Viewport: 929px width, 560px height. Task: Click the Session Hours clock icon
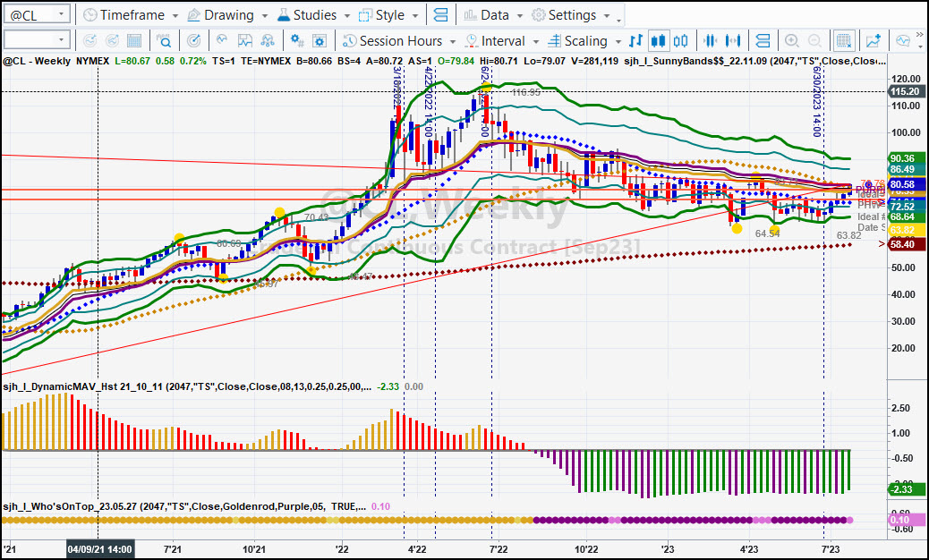350,41
